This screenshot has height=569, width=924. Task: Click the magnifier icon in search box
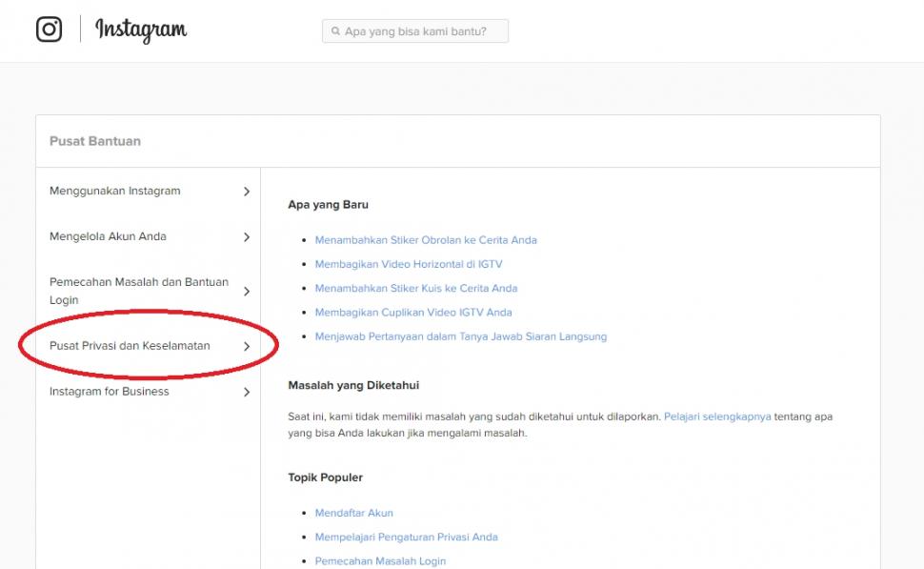point(335,31)
